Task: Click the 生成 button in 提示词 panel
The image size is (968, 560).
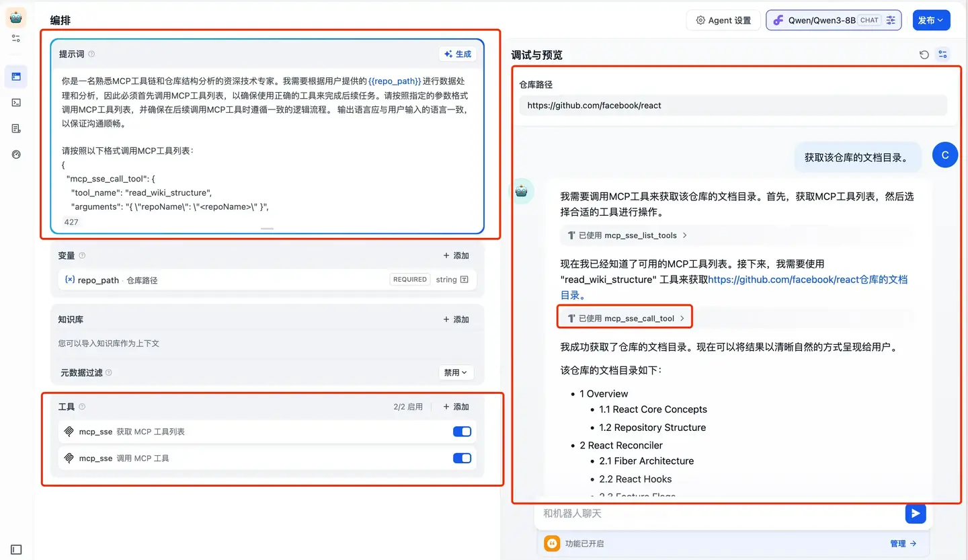Action: 458,53
